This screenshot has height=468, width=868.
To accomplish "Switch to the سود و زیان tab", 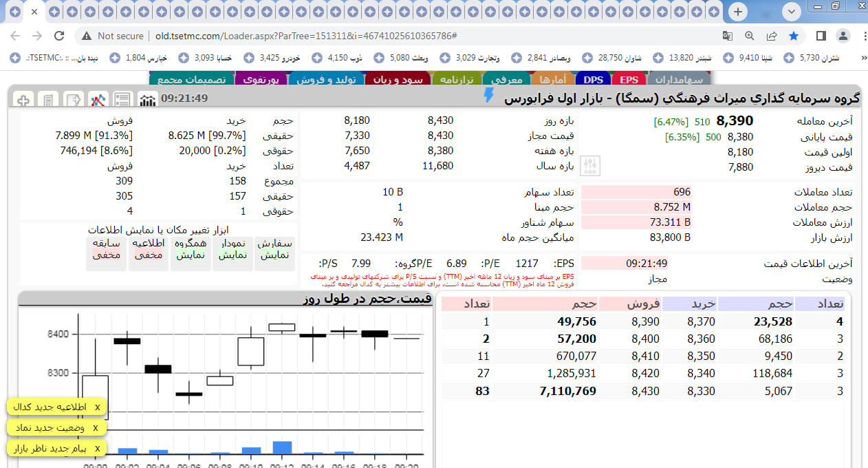I will point(398,79).
